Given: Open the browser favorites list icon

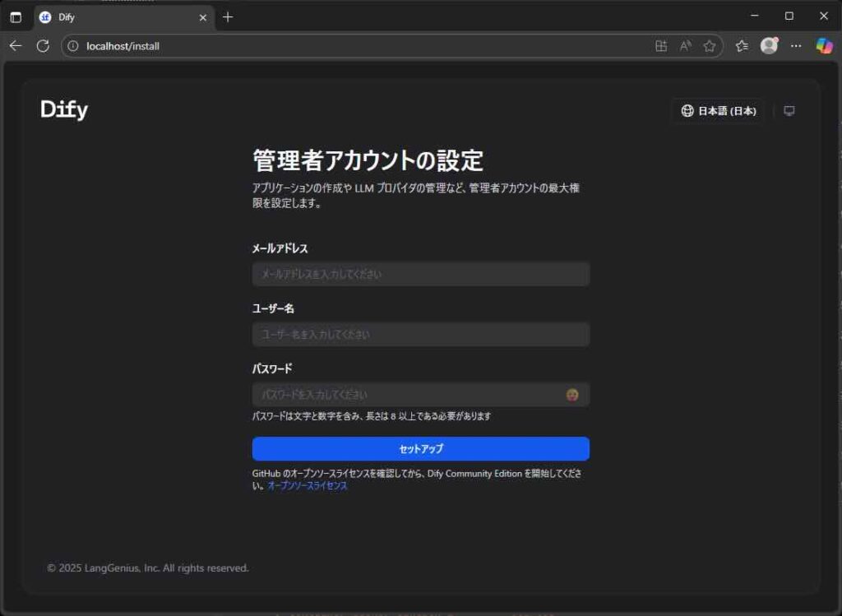Looking at the screenshot, I should pos(742,46).
